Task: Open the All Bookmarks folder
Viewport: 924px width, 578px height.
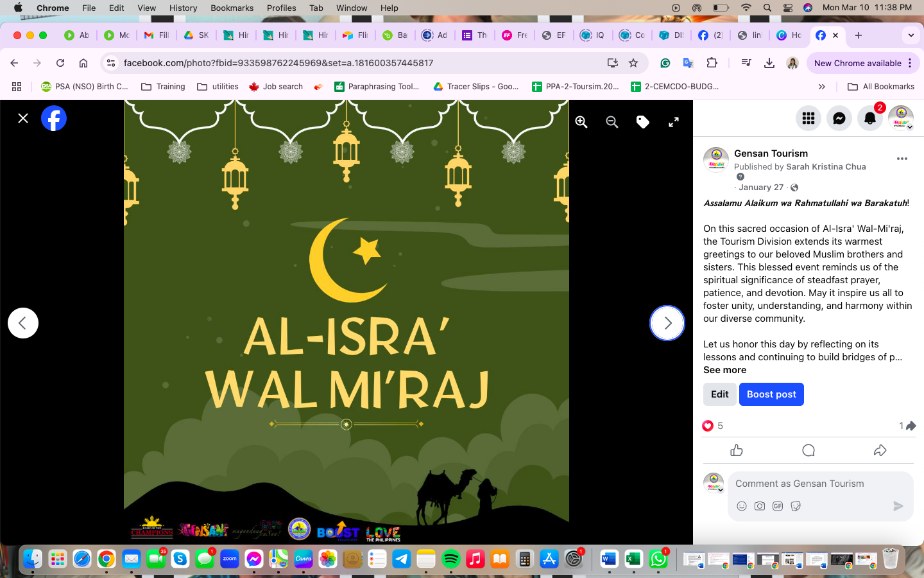Action: [x=881, y=87]
